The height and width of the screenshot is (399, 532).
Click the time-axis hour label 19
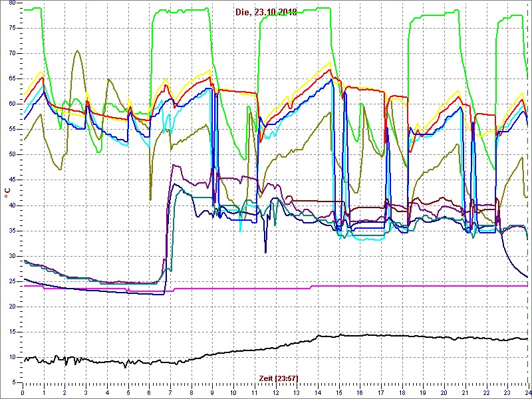(424, 392)
